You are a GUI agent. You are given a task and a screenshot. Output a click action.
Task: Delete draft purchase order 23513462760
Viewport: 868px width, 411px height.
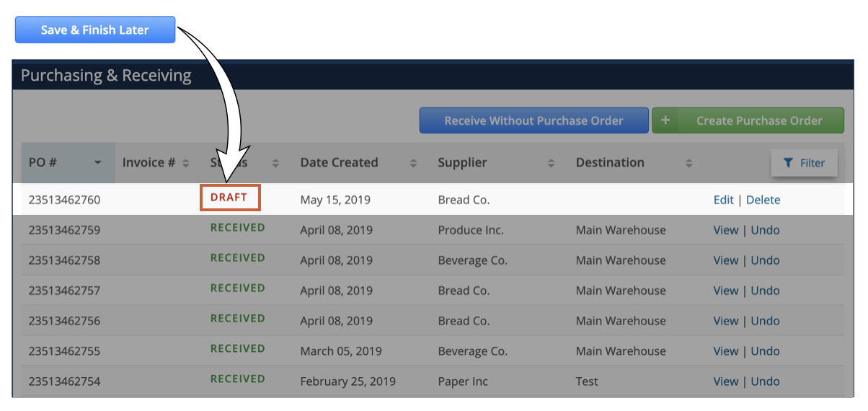[763, 200]
